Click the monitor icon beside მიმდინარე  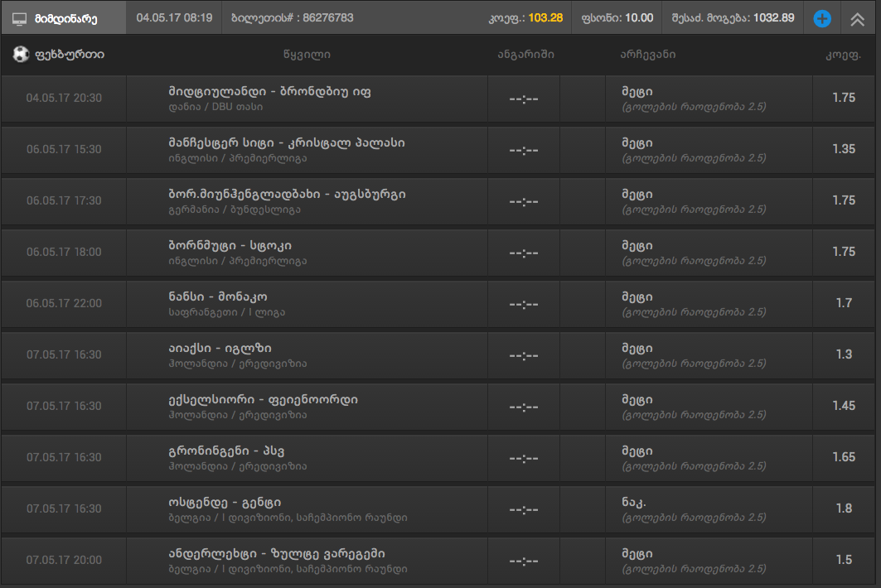[20, 19]
